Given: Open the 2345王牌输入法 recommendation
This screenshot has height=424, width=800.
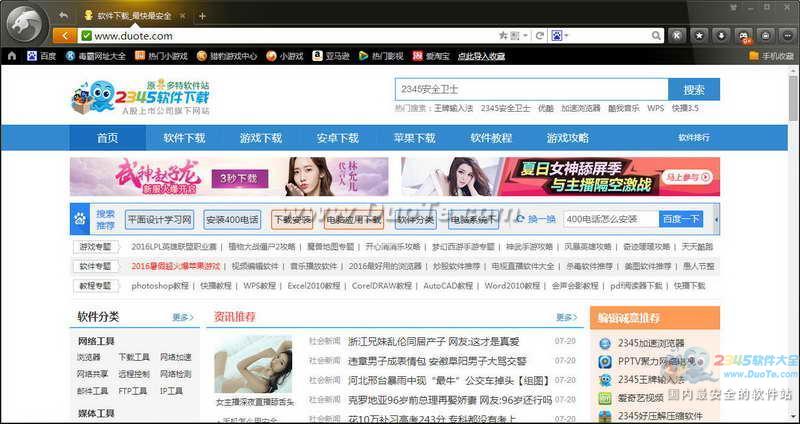Looking at the screenshot, I should (651, 380).
